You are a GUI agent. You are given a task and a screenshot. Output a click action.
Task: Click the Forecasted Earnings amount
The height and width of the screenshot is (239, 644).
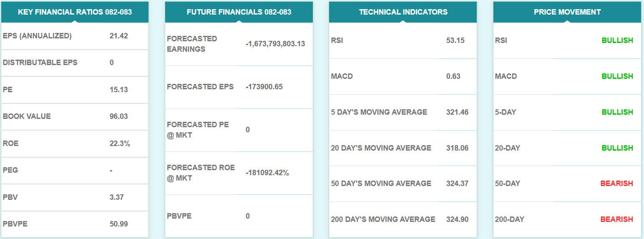(275, 44)
